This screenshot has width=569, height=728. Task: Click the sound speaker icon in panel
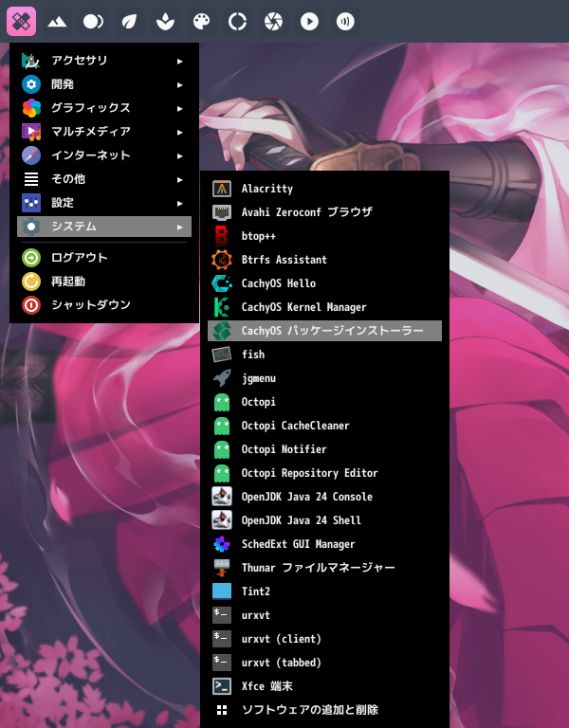pyautogui.click(x=345, y=22)
